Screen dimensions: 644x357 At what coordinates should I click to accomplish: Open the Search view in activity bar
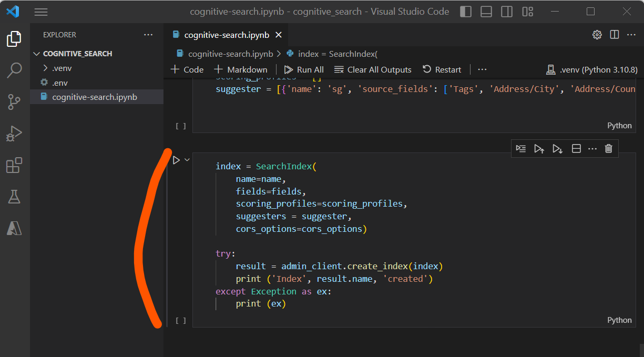14,70
